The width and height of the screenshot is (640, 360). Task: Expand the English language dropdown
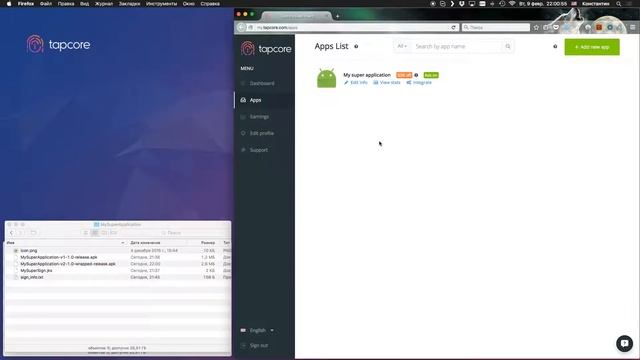pyautogui.click(x=258, y=330)
